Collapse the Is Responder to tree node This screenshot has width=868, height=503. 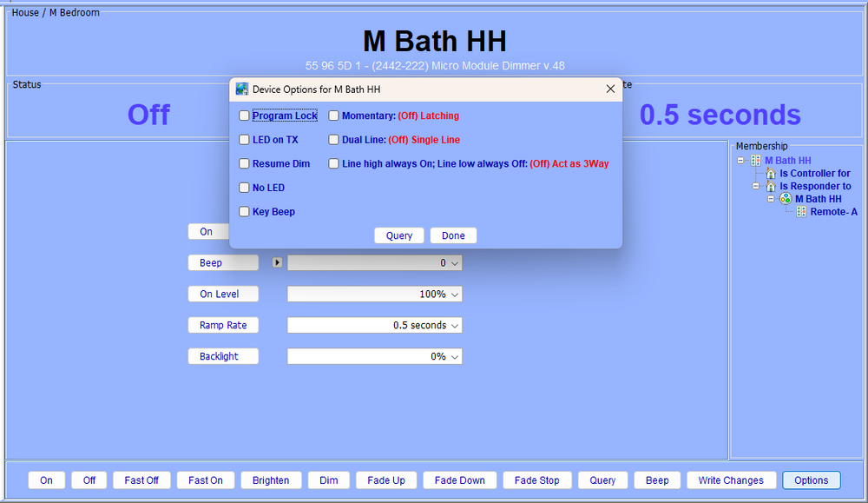[756, 186]
